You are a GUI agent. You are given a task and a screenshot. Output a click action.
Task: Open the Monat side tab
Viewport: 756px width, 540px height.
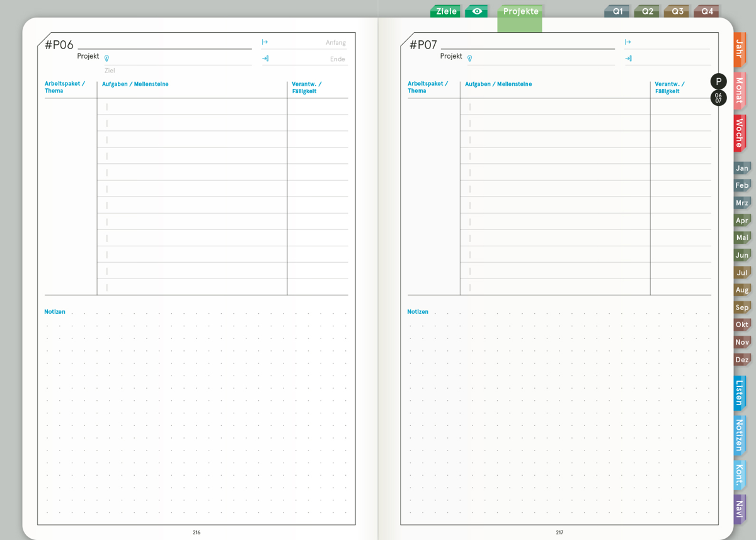[x=740, y=90]
